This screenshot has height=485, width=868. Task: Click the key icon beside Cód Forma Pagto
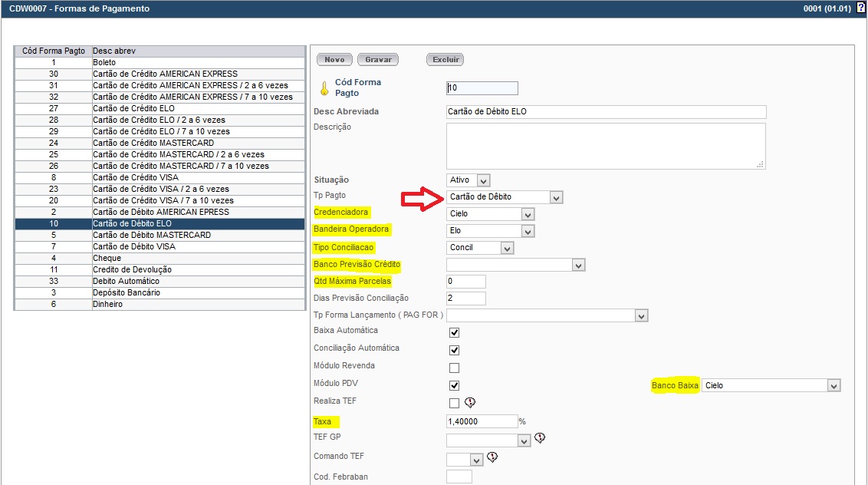click(324, 87)
